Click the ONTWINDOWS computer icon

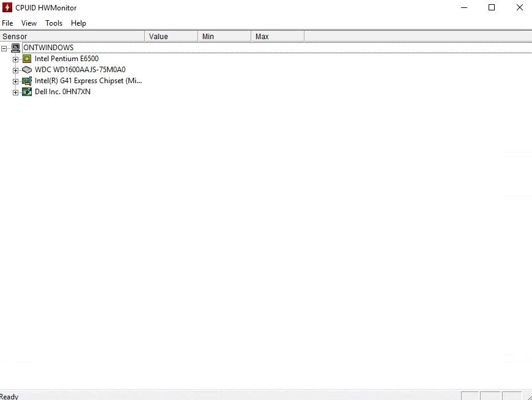pyautogui.click(x=16, y=48)
